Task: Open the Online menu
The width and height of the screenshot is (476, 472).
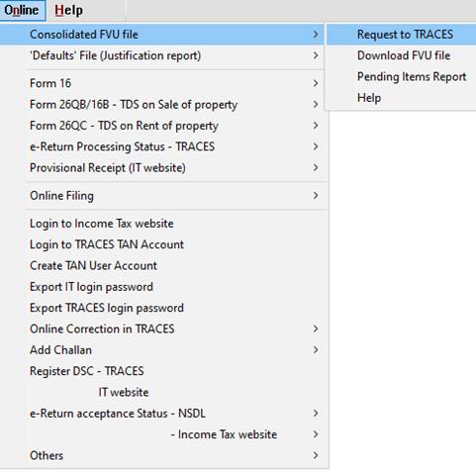Action: point(23,10)
